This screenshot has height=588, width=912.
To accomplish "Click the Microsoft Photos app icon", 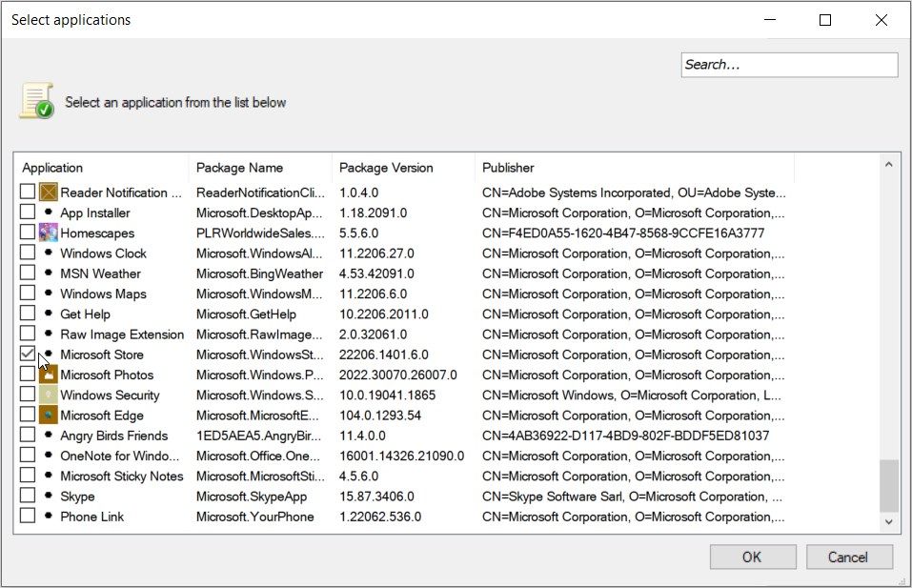I will point(48,375).
